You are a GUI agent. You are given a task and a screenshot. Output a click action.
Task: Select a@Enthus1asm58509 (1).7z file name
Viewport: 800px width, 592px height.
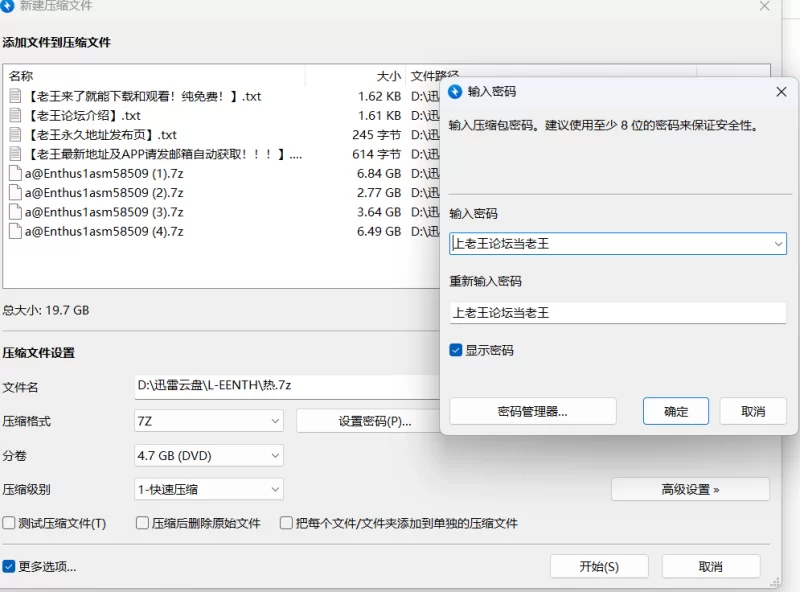(104, 174)
